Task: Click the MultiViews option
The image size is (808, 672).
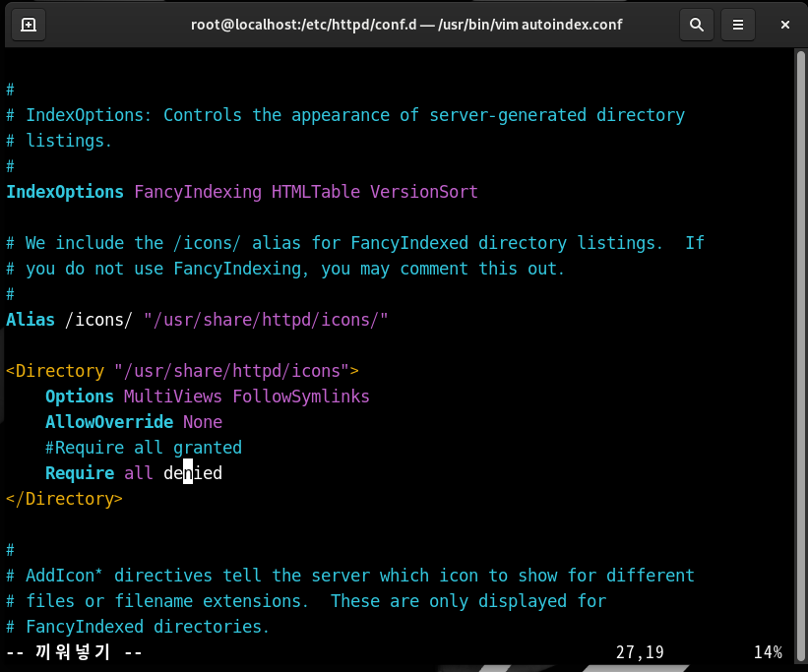Action: pos(172,397)
